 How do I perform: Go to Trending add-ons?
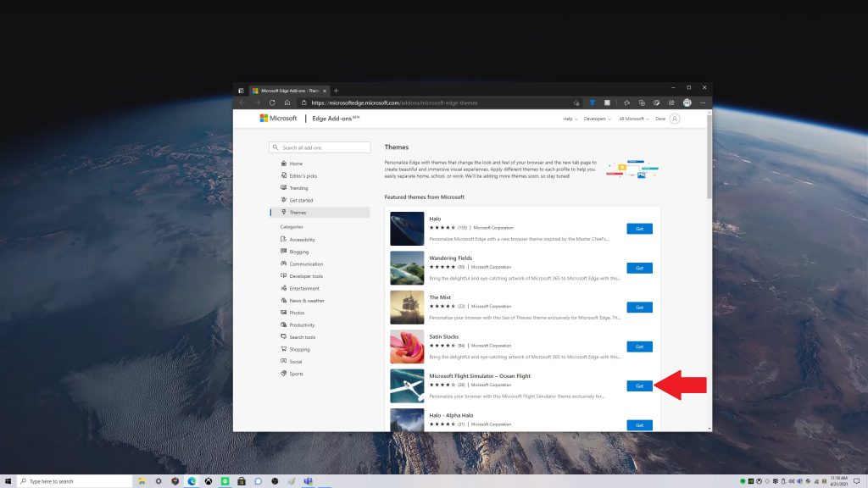click(x=294, y=187)
